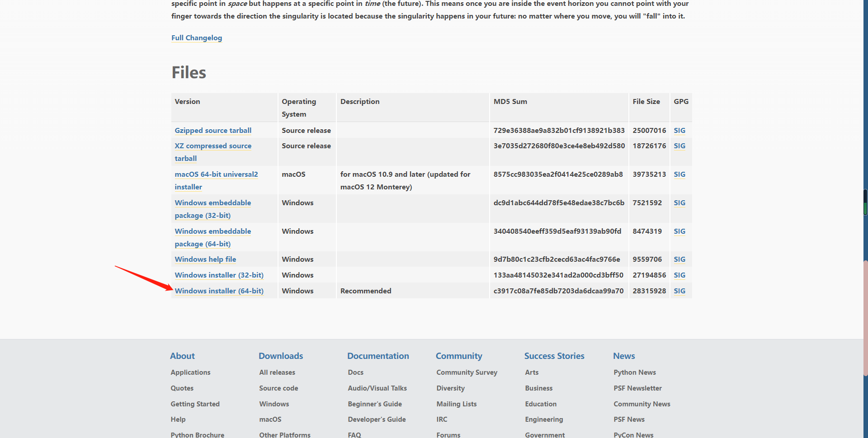Open the PSF News link
Image resolution: width=868 pixels, height=438 pixels.
629,419
